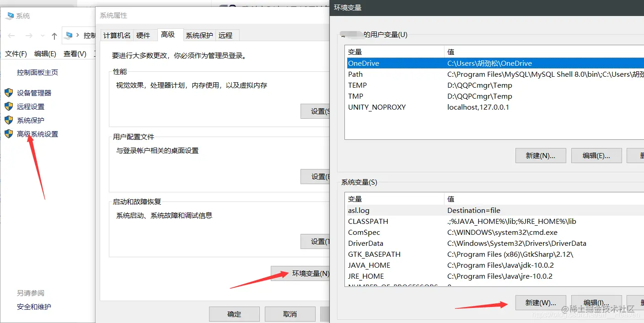644x323 pixels.
Task: Open 控制面板主页 link
Action: pyautogui.click(x=38, y=72)
